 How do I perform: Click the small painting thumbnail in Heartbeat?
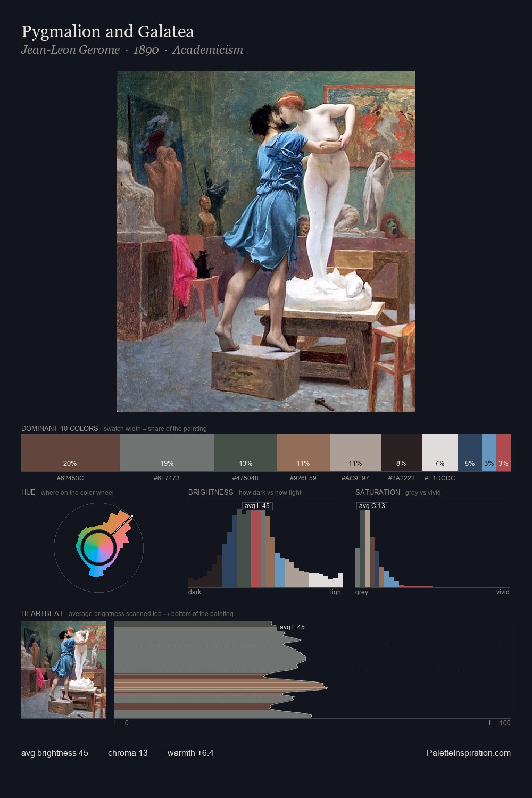tap(64, 670)
